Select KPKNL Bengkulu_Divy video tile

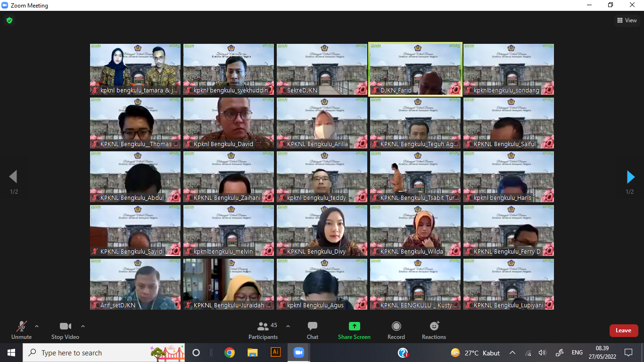tap(322, 230)
